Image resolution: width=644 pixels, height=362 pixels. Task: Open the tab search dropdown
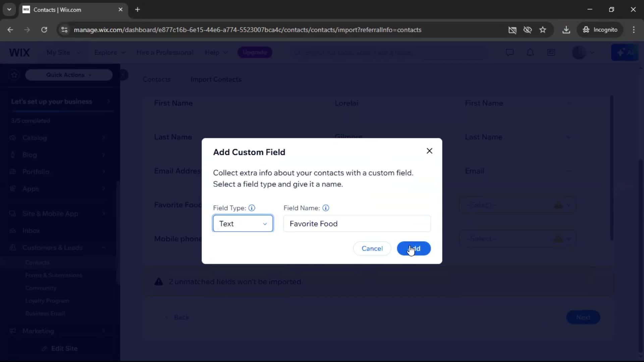pyautogui.click(x=9, y=10)
